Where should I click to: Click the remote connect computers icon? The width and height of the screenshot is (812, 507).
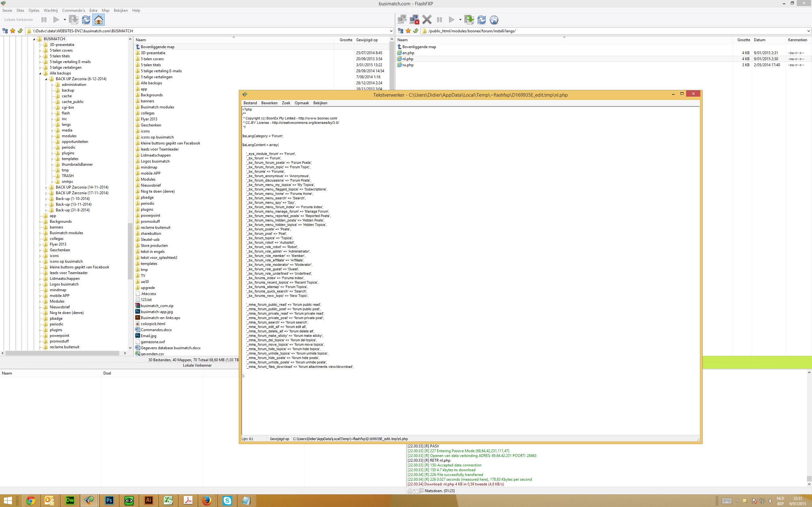click(x=402, y=20)
